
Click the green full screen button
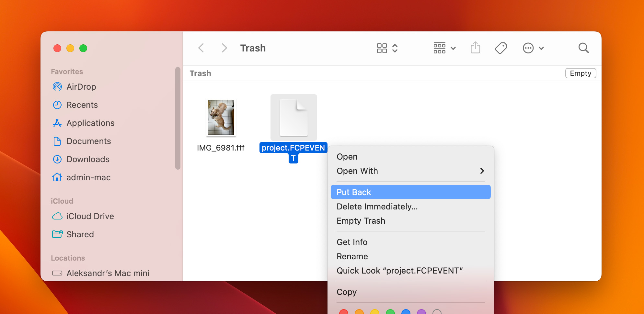(83, 48)
